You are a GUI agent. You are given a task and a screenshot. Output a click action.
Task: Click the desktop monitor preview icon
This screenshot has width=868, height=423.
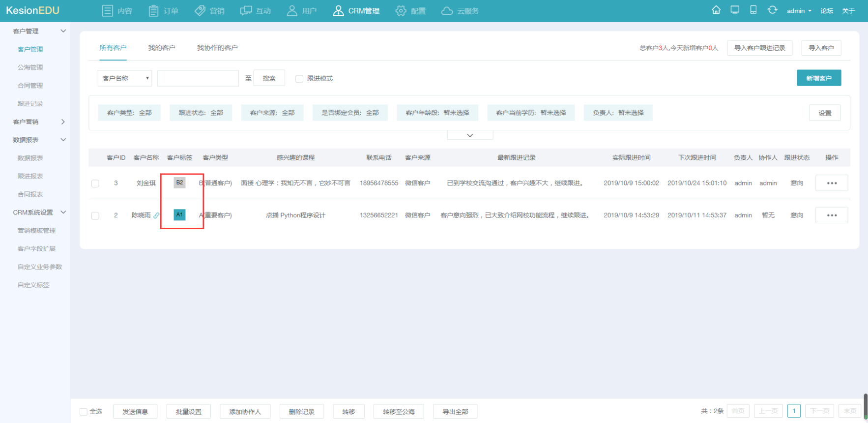(735, 10)
